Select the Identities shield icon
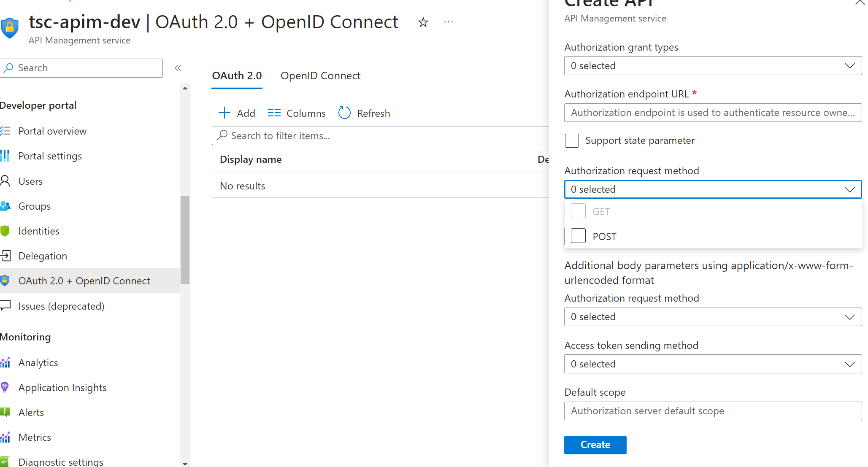Image resolution: width=868 pixels, height=467 pixels. (6, 231)
